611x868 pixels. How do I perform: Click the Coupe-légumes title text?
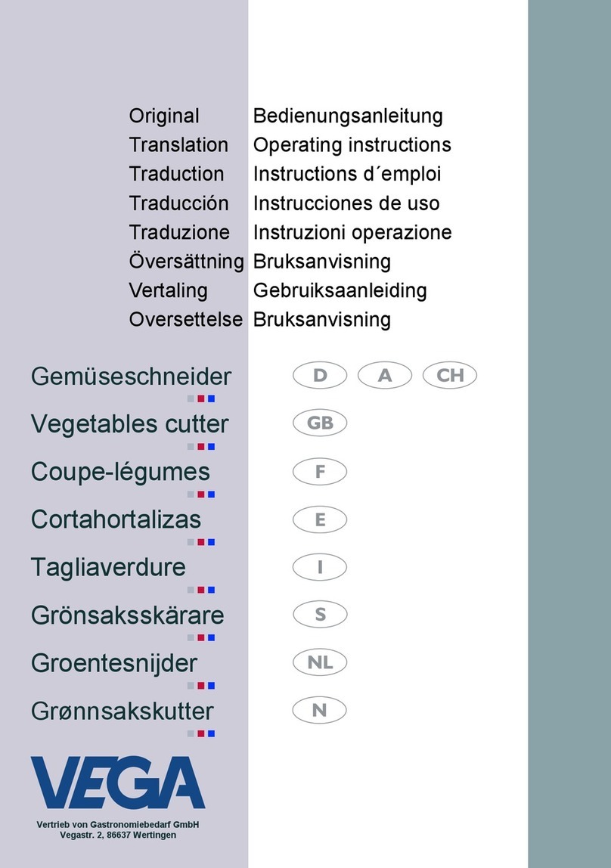(x=121, y=473)
